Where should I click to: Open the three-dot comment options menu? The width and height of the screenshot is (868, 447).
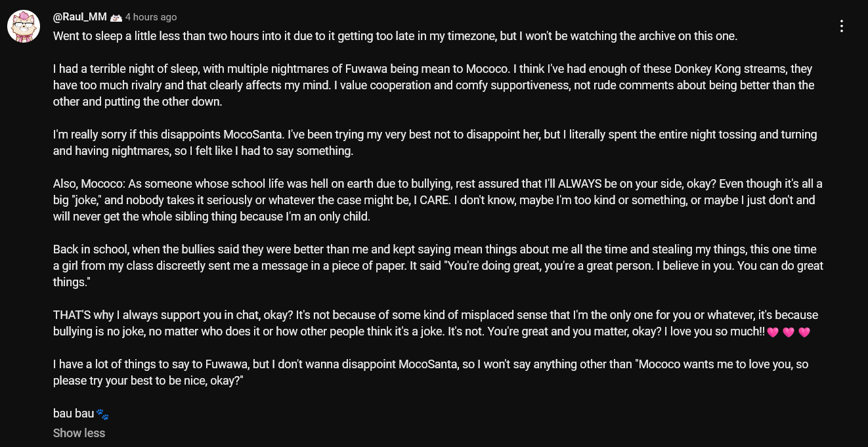(841, 26)
